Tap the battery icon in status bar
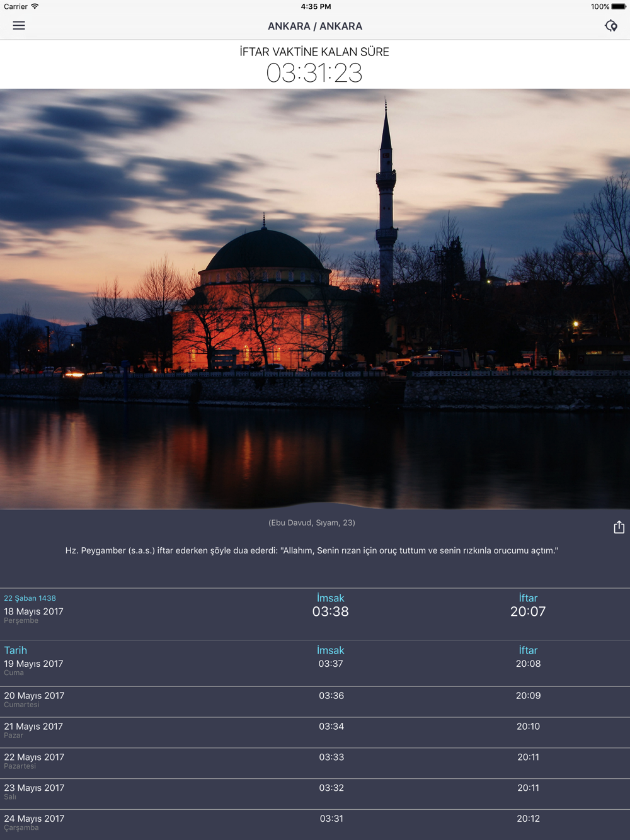 618,6
